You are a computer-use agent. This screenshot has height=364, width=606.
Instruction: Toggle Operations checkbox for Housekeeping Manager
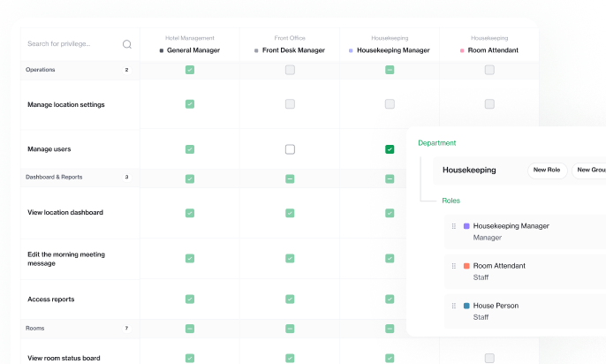tap(390, 70)
